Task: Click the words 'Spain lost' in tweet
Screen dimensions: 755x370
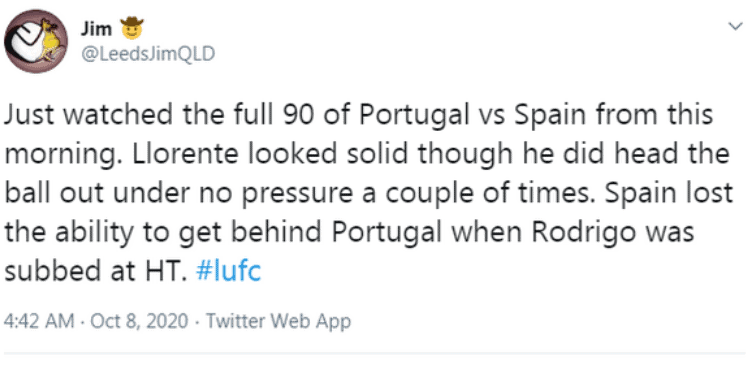Action: (x=668, y=194)
